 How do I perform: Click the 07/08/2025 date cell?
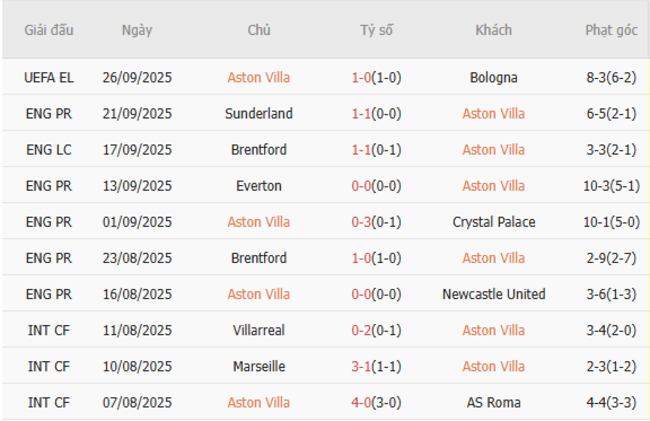137,402
